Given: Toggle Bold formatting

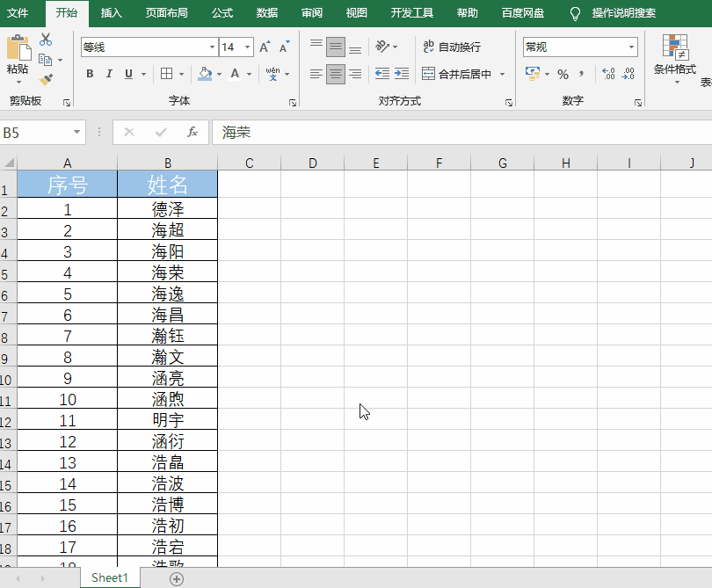Looking at the screenshot, I should (90, 74).
